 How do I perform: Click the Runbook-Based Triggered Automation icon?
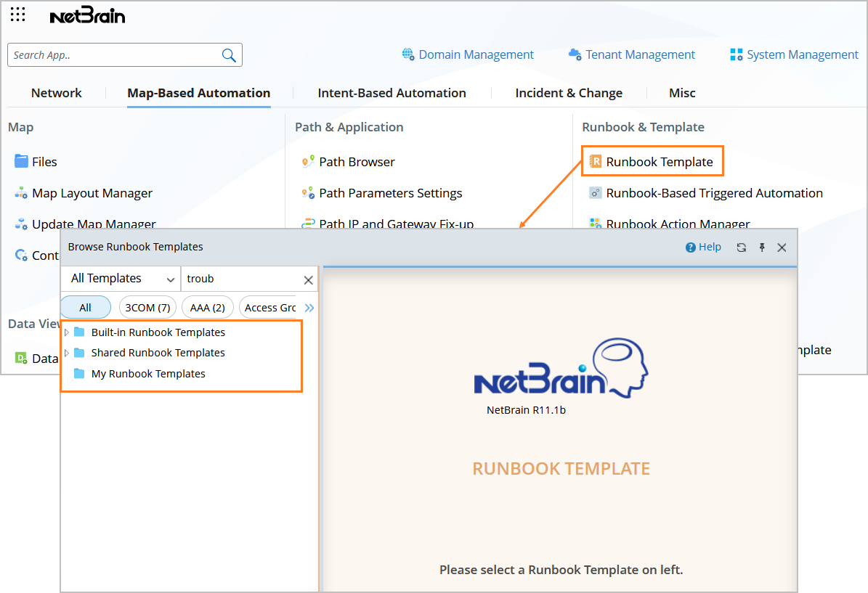[595, 193]
